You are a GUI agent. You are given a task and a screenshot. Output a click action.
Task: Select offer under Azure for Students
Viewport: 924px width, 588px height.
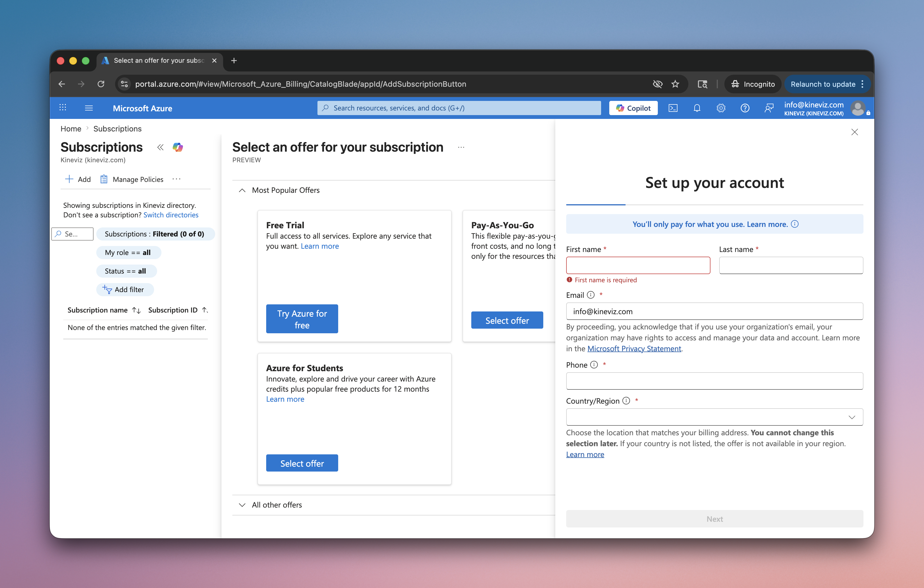tap(302, 463)
